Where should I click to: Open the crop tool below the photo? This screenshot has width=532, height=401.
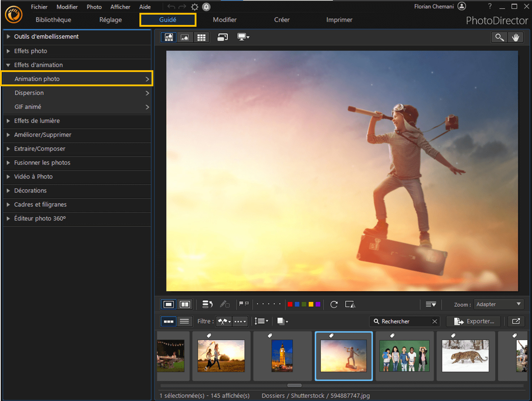pos(350,304)
